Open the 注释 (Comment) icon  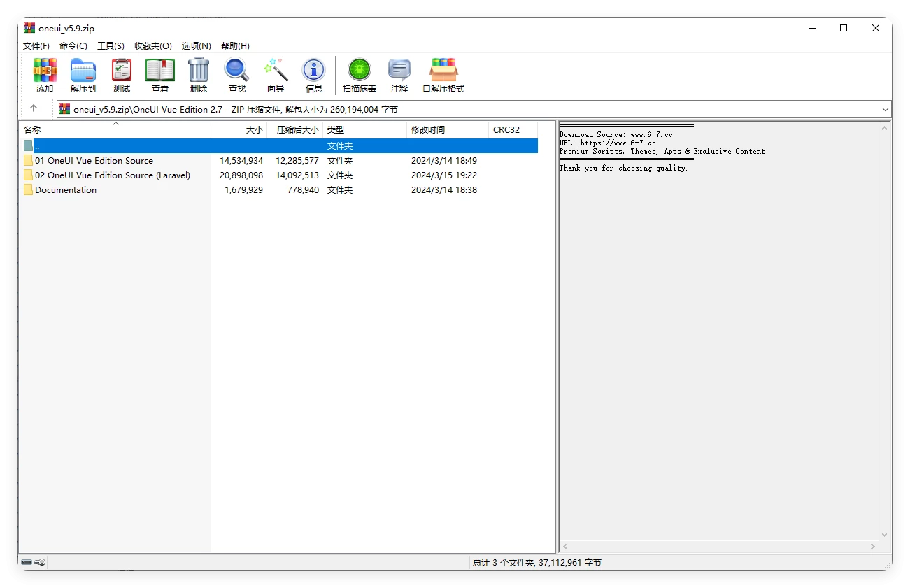click(x=399, y=75)
